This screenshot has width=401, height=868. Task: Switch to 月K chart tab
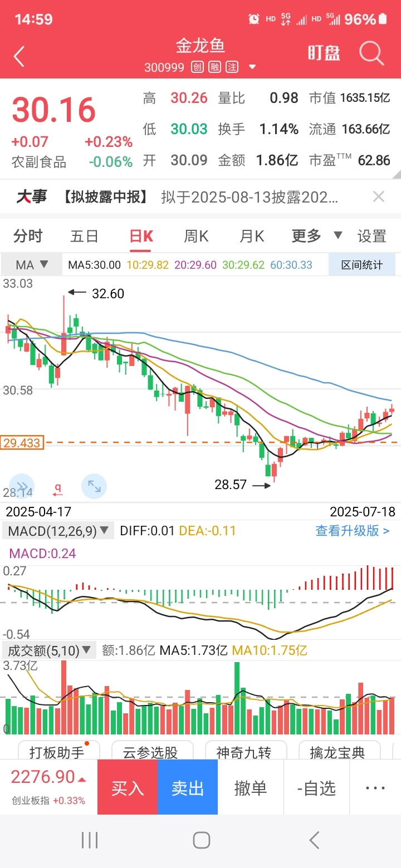tap(252, 236)
